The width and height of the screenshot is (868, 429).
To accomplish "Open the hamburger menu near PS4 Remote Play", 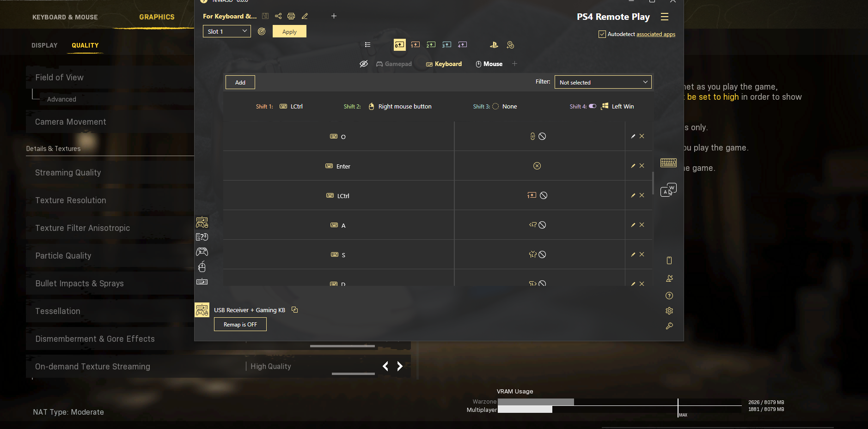I will [665, 17].
